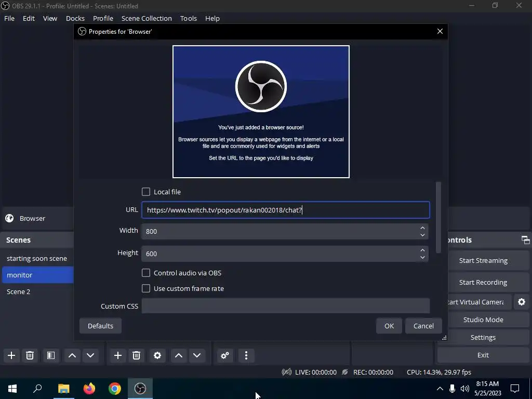This screenshot has width=532, height=399.
Task: Open Google Chrome from the taskbar
Action: tap(115, 389)
